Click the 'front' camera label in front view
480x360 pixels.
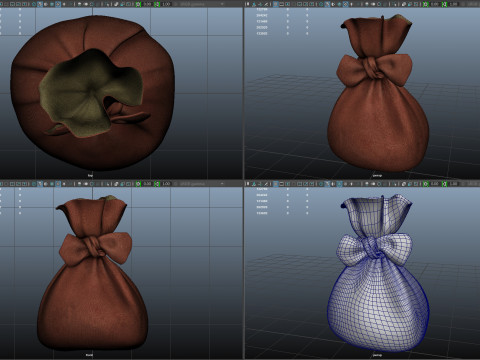tap(89, 355)
